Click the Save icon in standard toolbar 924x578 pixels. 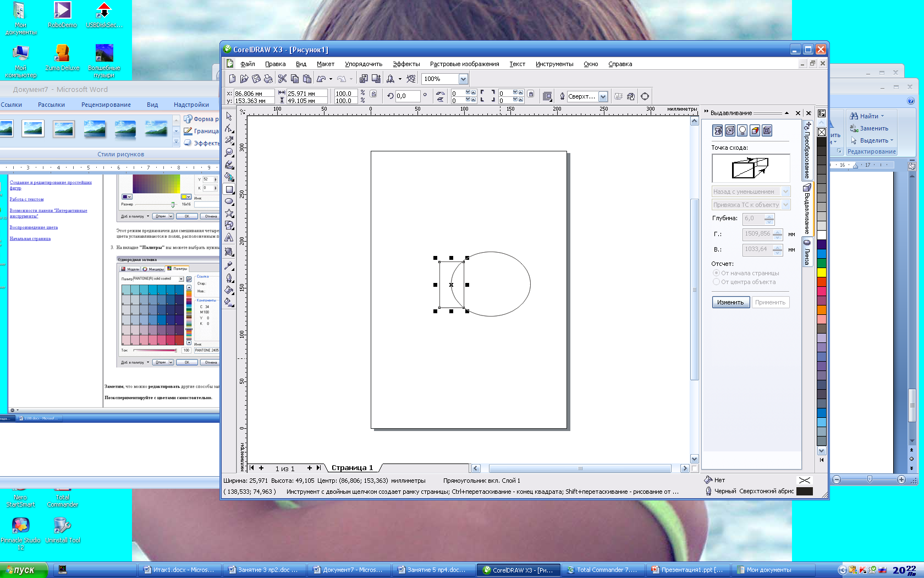(x=256, y=79)
